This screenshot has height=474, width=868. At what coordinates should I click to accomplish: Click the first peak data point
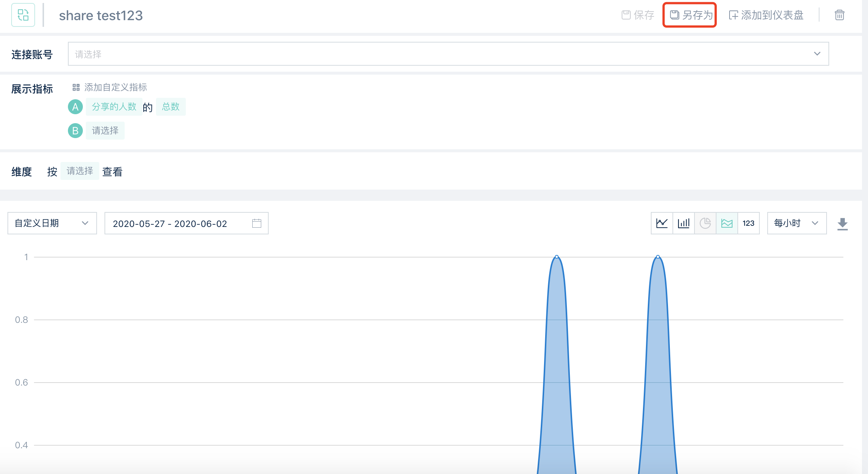[x=557, y=257]
